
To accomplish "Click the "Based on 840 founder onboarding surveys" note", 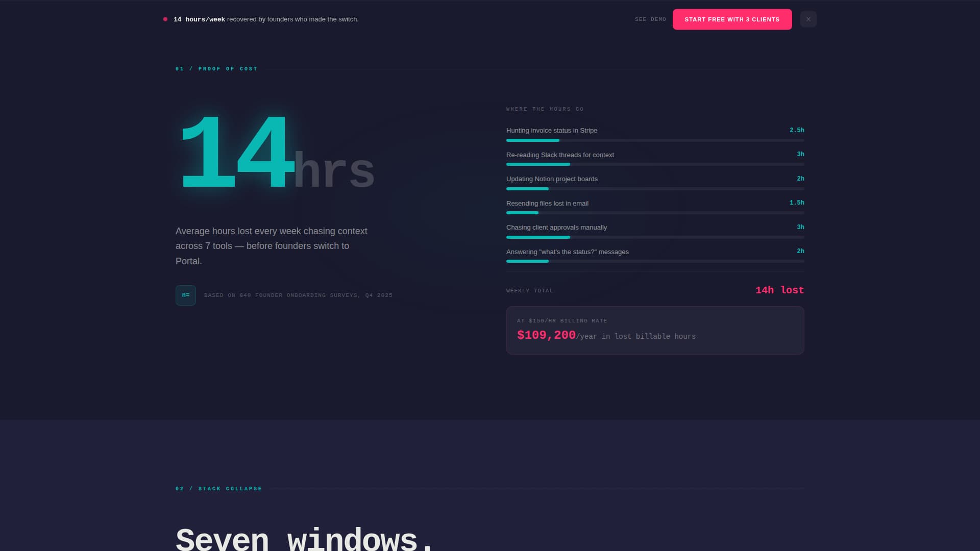I will click(x=298, y=295).
